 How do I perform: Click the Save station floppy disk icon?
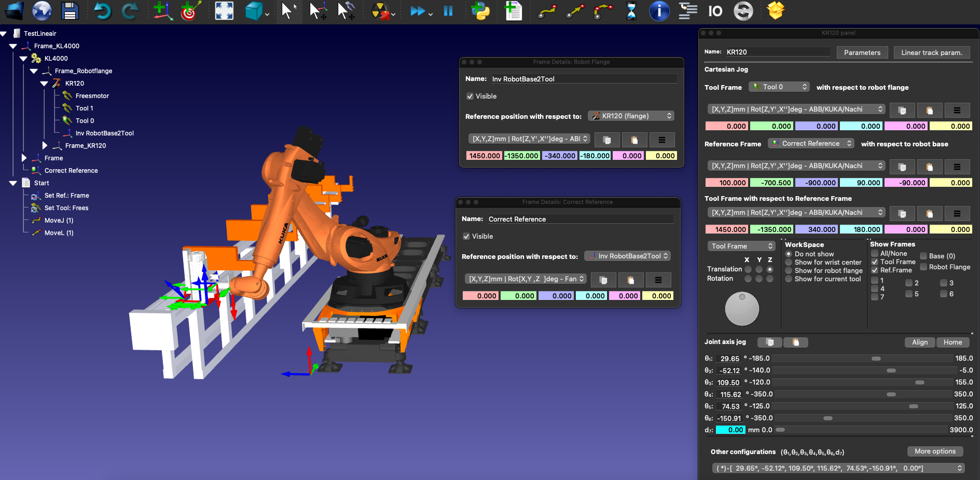(70, 11)
